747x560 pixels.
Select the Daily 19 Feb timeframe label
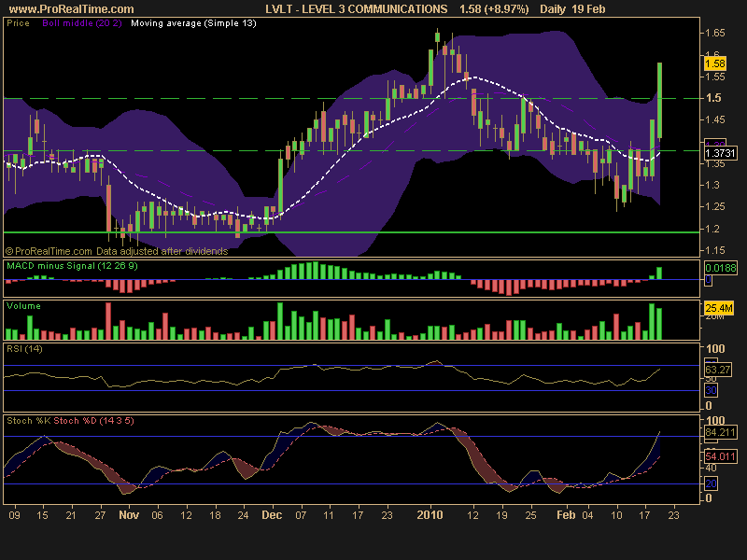point(572,9)
